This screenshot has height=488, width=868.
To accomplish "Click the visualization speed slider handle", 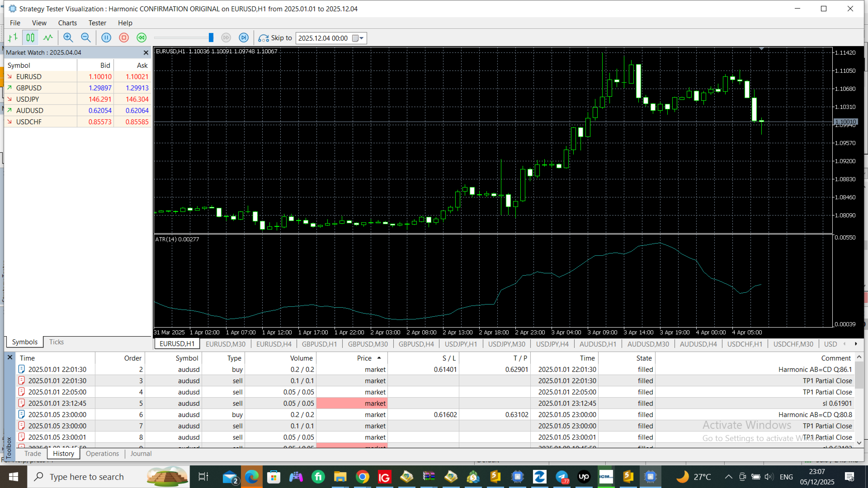I will (x=211, y=38).
